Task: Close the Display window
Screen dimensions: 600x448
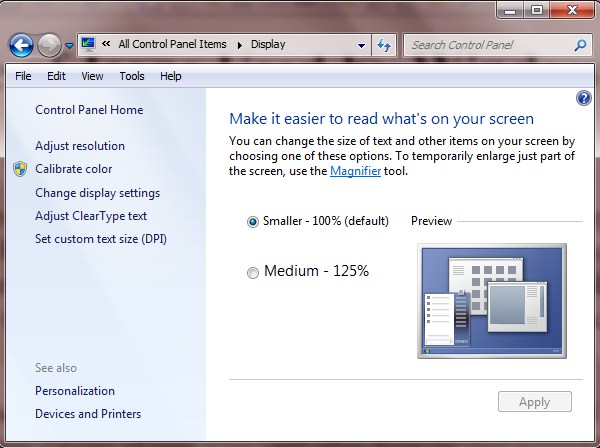Action: tap(572, 10)
